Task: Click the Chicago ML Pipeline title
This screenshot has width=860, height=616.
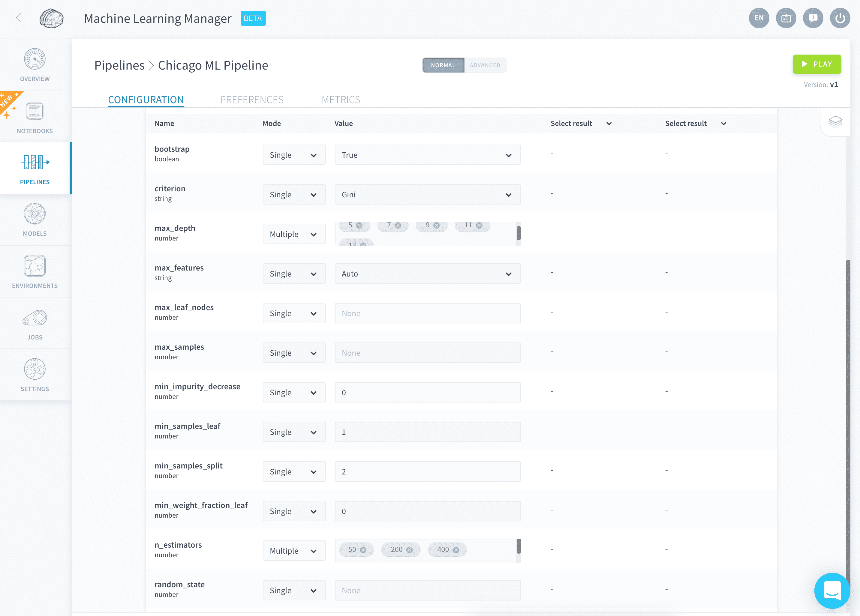Action: pyautogui.click(x=213, y=65)
